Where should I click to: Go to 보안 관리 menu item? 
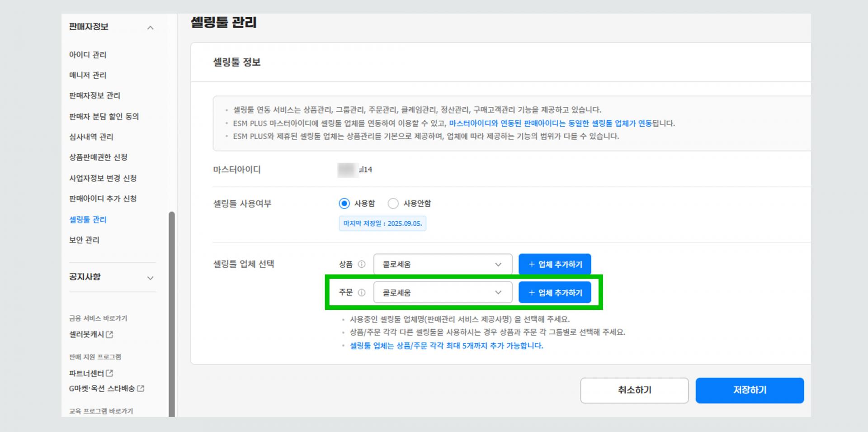click(84, 240)
